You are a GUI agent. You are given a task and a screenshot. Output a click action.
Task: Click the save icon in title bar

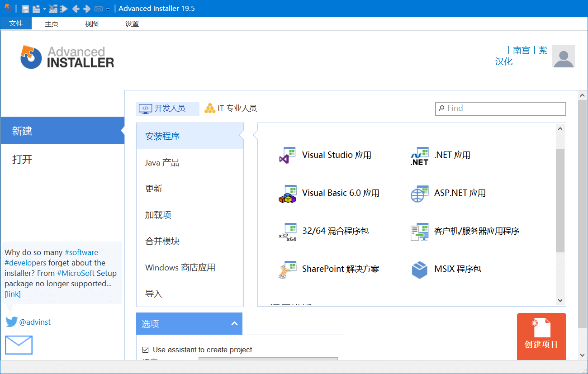tap(25, 9)
